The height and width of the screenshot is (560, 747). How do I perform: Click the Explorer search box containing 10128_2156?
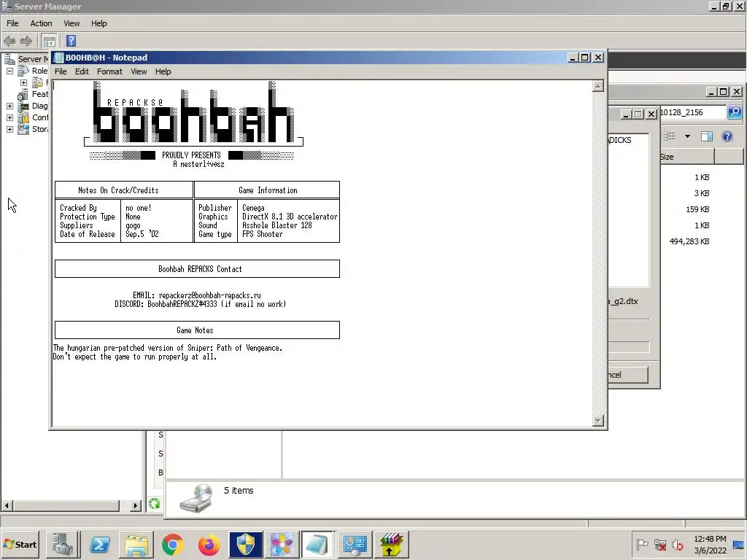(x=693, y=112)
